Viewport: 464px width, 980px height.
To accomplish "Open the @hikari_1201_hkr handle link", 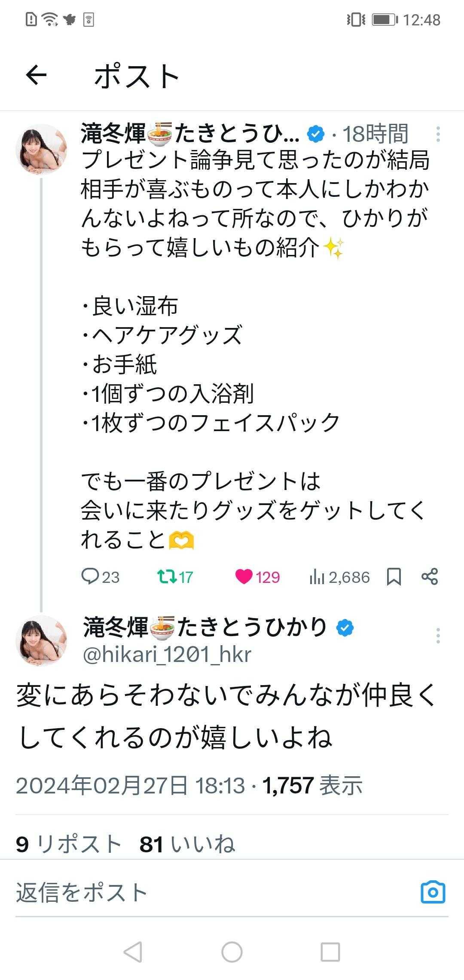I will tap(167, 654).
